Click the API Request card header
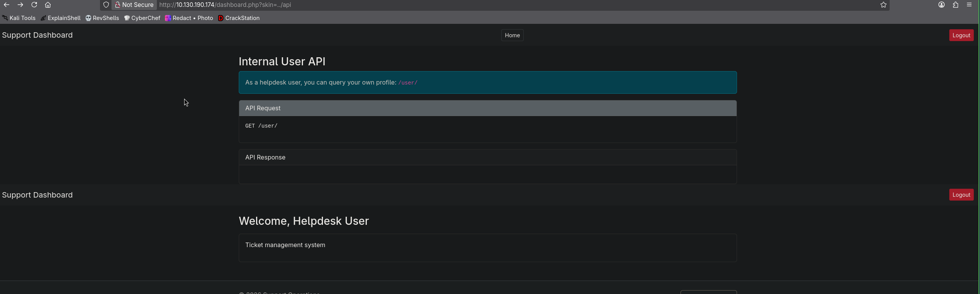This screenshot has width=980, height=294. [x=488, y=108]
